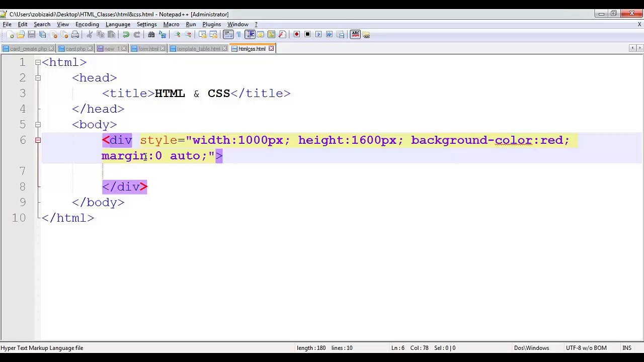Collapse the body fold on line 5

[38, 125]
